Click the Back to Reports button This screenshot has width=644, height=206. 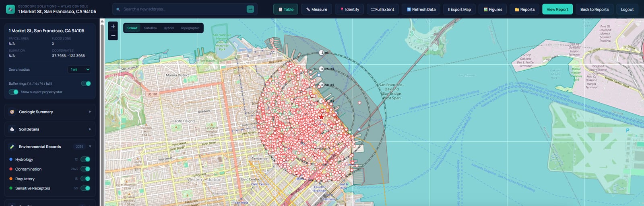pyautogui.click(x=594, y=9)
